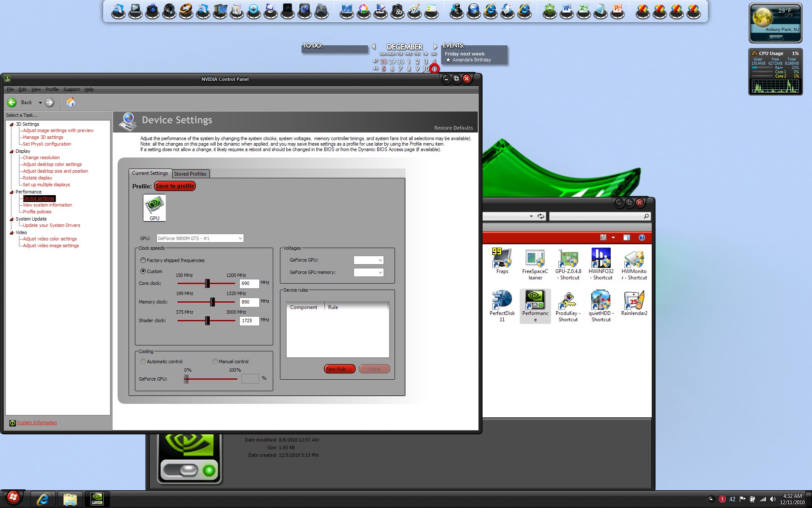Open Internet Explorer in the taskbar
The height and width of the screenshot is (508, 812).
point(43,499)
